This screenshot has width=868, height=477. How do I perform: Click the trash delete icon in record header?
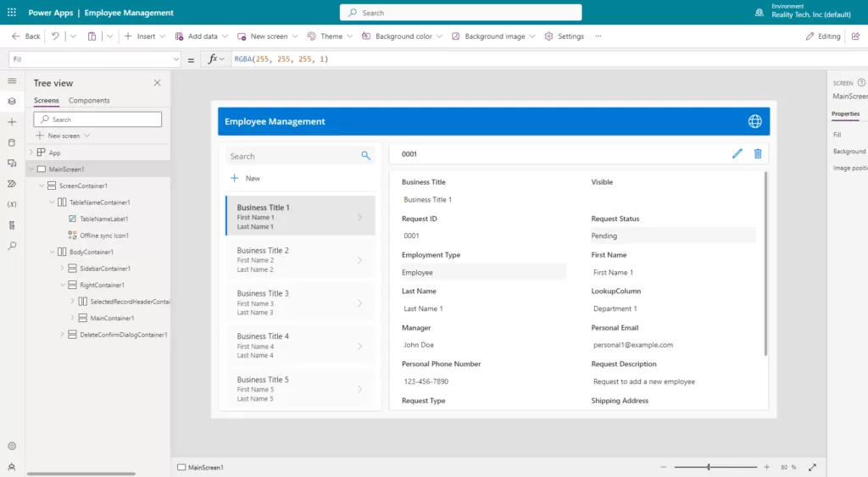click(758, 153)
